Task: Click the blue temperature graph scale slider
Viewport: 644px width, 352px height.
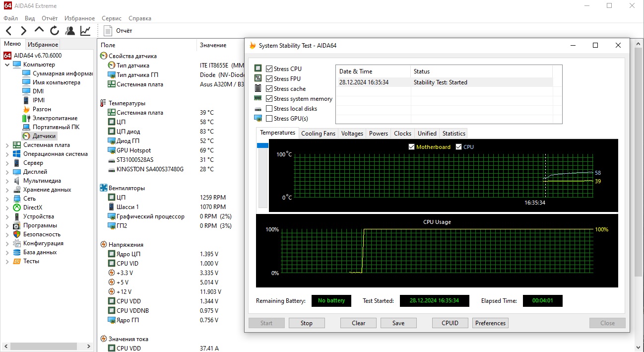Action: click(262, 145)
